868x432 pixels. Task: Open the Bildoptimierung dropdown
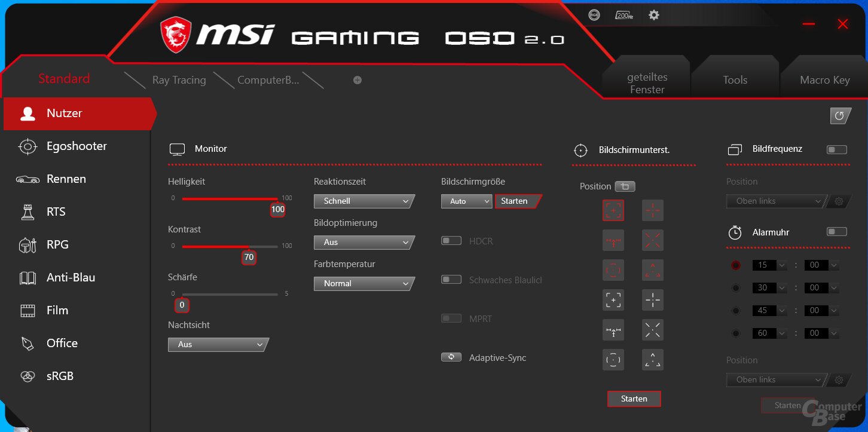click(x=364, y=243)
